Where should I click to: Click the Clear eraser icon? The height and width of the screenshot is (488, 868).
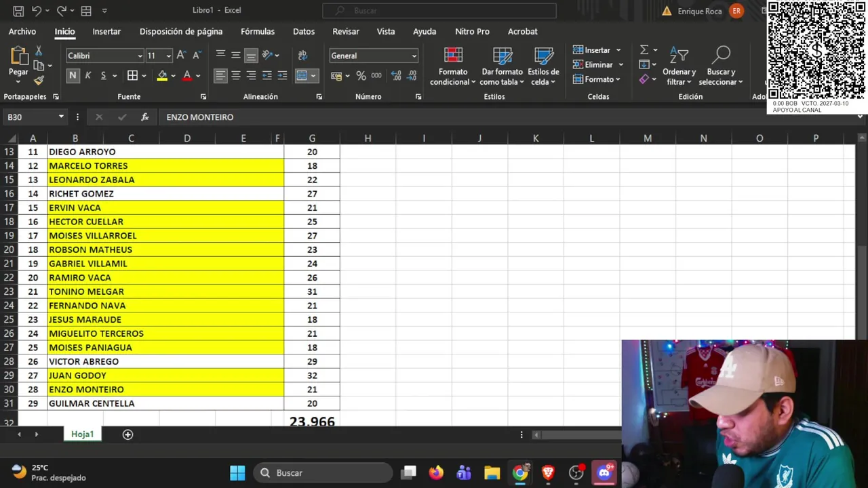pyautogui.click(x=644, y=79)
